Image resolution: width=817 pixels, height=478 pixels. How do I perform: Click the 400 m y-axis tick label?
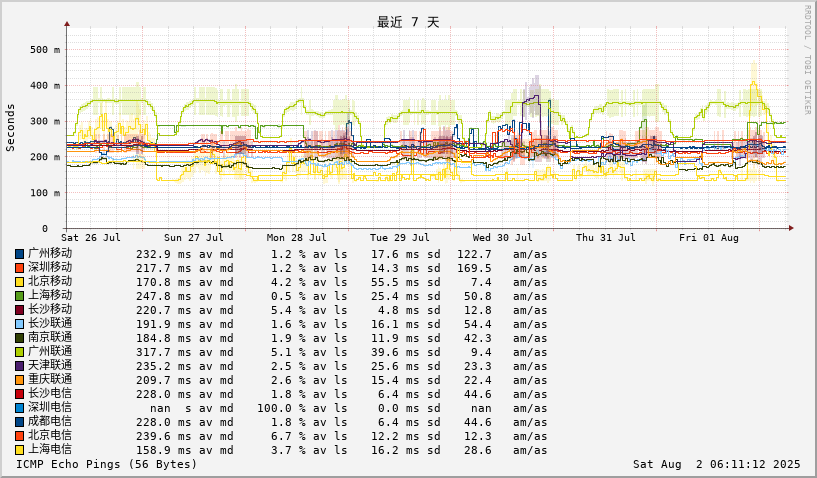pos(45,85)
